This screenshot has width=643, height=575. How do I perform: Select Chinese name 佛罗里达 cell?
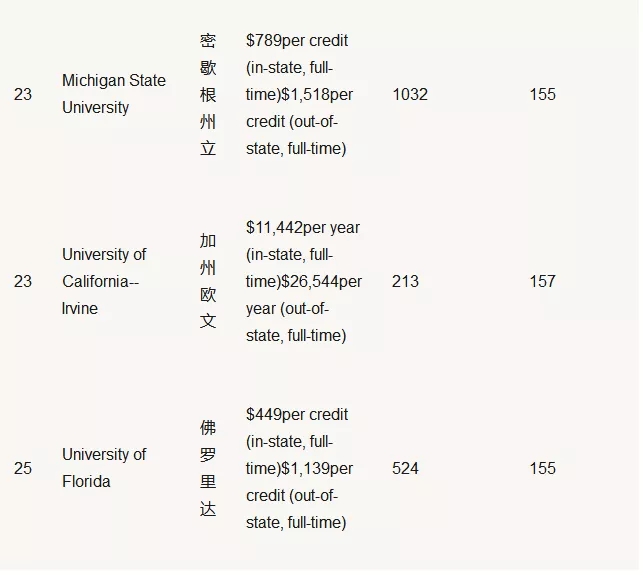click(208, 468)
